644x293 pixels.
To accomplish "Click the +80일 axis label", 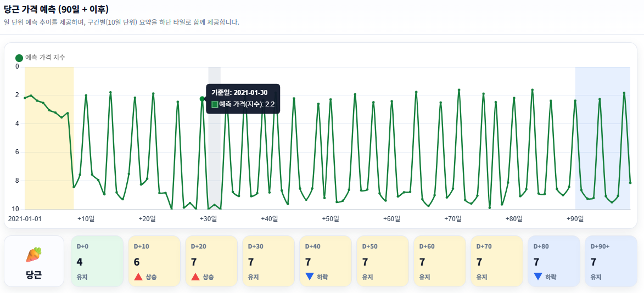I will tap(514, 219).
